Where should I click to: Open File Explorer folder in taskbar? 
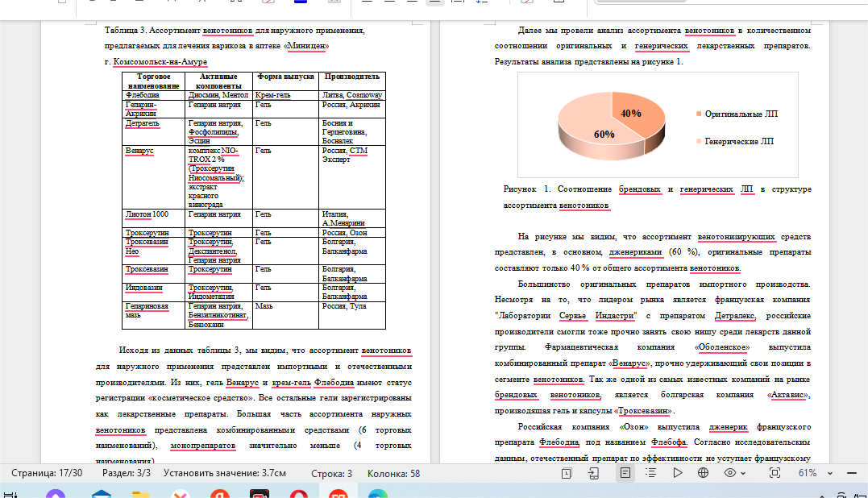(140, 494)
